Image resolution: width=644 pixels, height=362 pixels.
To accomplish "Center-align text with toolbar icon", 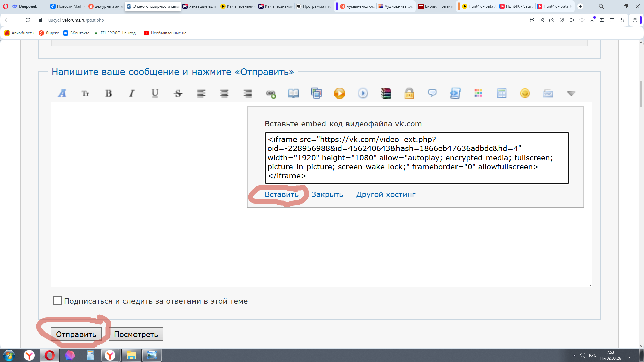I will coord(224,93).
